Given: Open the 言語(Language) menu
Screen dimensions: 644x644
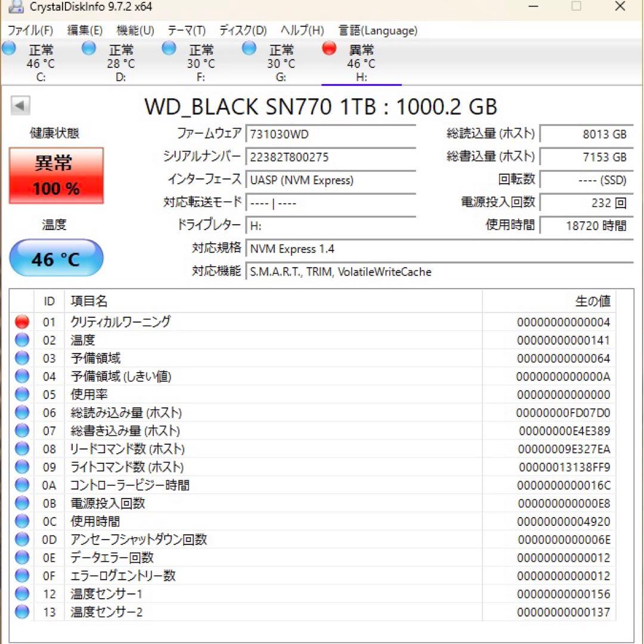Looking at the screenshot, I should pos(377,30).
